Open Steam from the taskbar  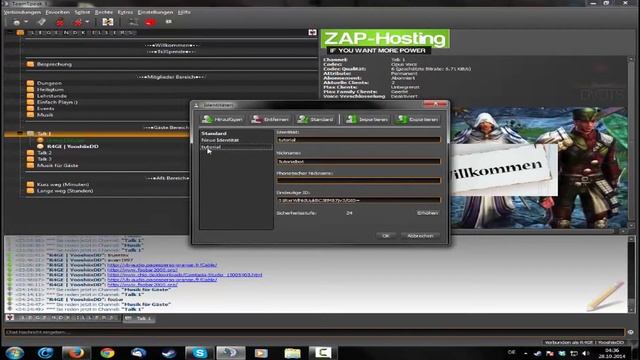pos(169,353)
